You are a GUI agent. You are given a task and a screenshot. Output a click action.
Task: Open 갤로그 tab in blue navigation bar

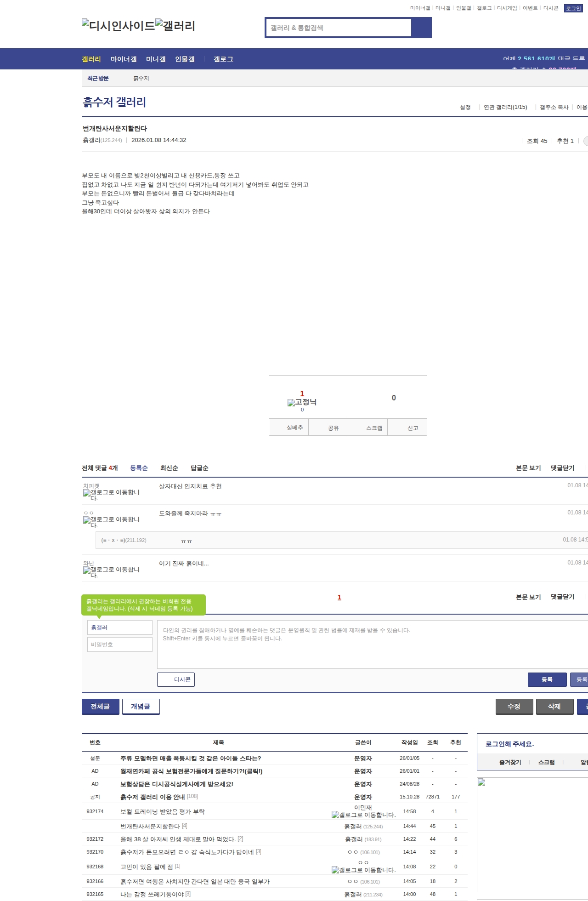pyautogui.click(x=223, y=59)
